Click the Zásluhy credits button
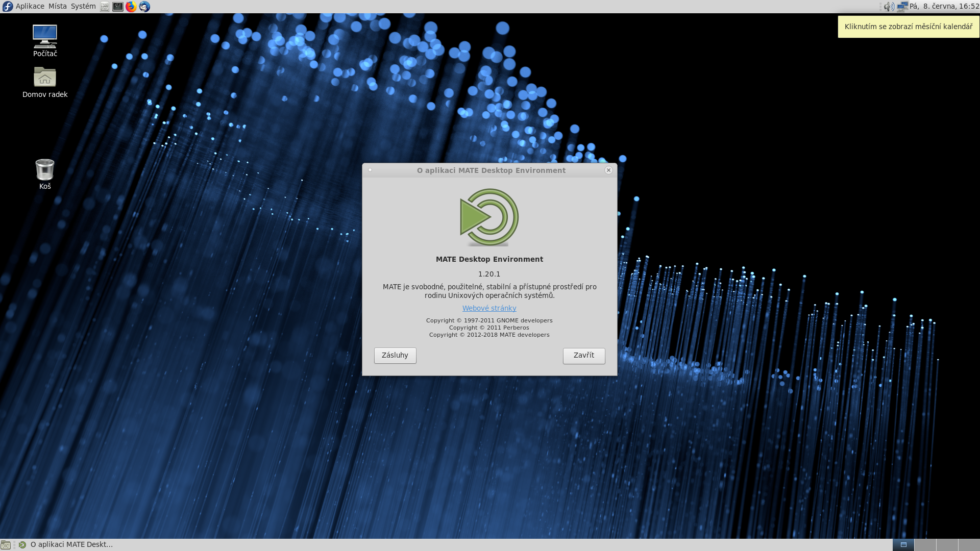Screen dimensions: 980x551 click(x=395, y=356)
